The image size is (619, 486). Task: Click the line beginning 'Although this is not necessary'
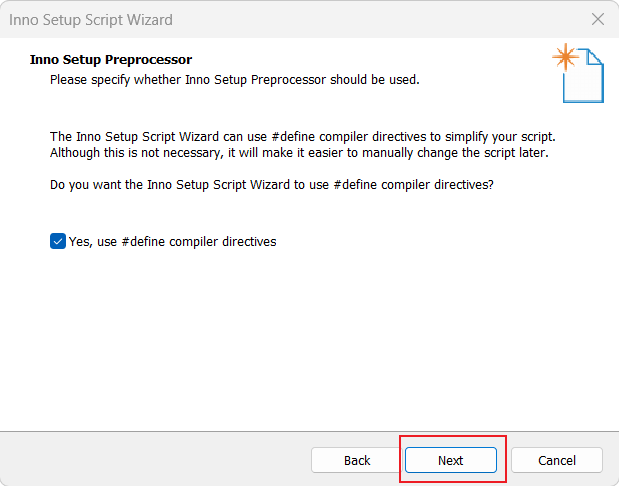[299, 153]
